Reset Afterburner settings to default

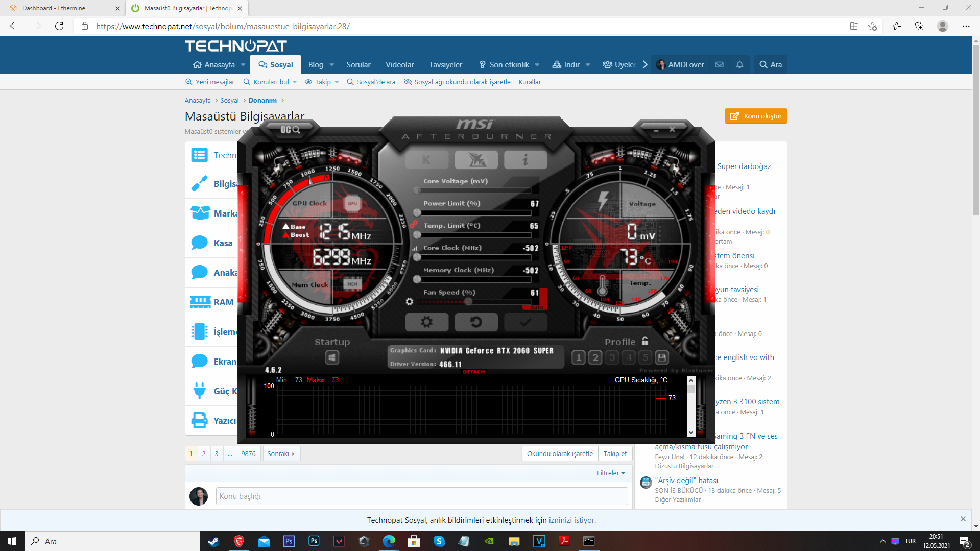pyautogui.click(x=476, y=322)
